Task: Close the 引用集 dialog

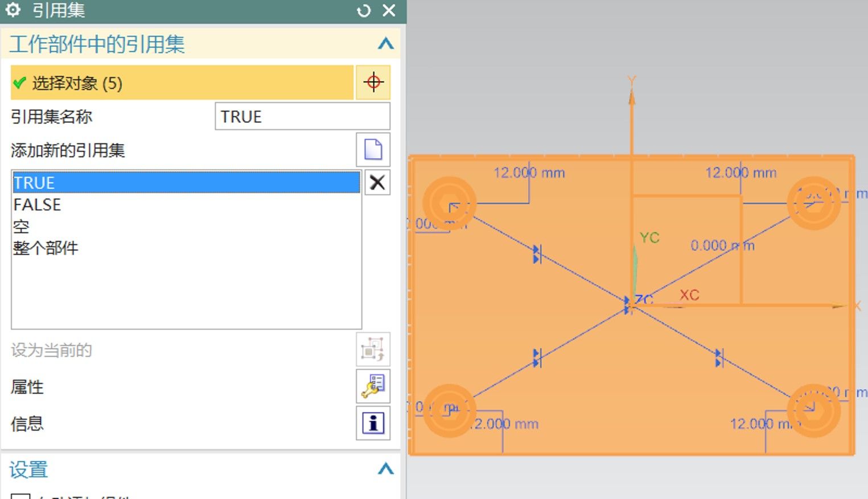Action: (389, 10)
